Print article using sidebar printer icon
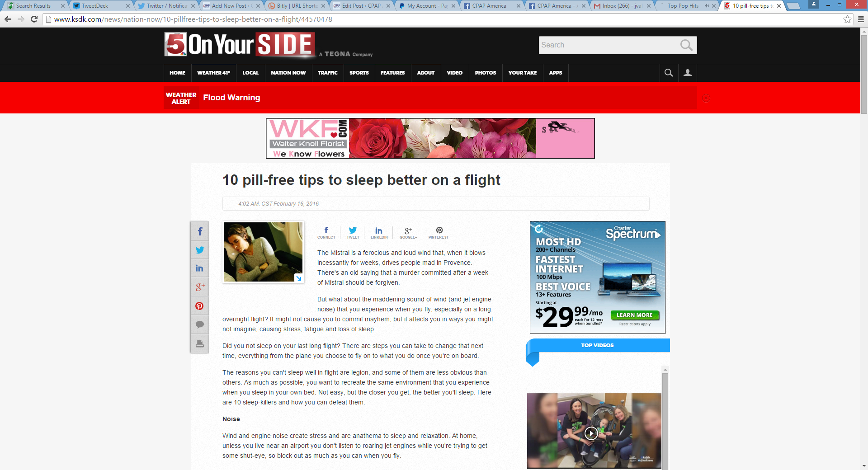The image size is (868, 470). pos(199,343)
